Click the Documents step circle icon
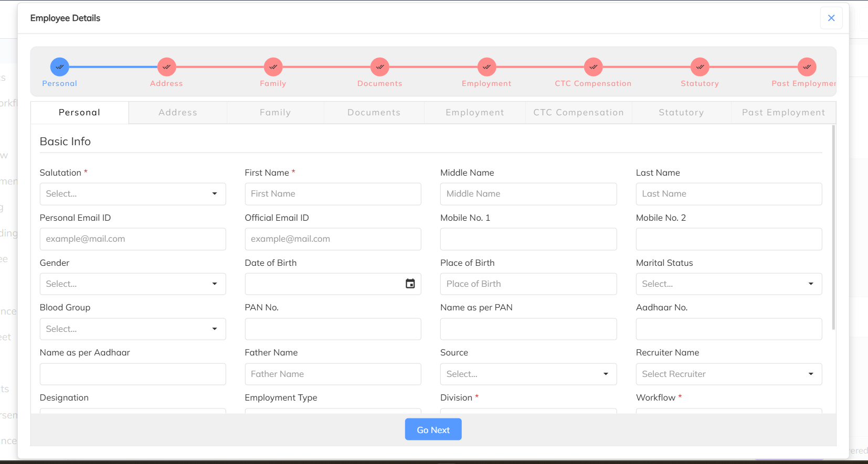868x464 pixels. [x=380, y=67]
